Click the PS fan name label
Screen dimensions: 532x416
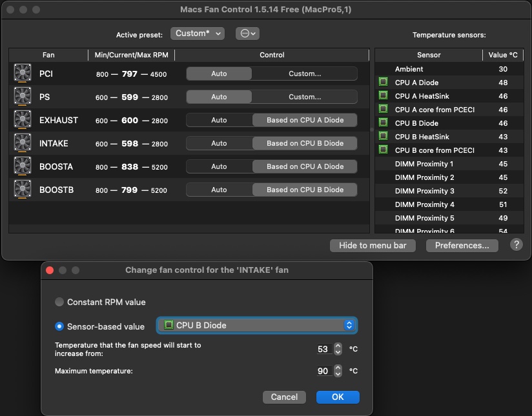click(x=45, y=97)
